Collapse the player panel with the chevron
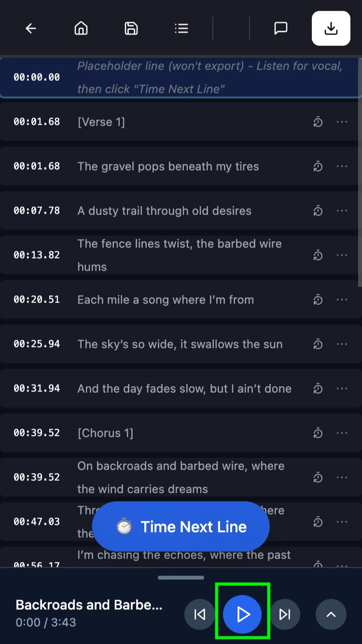This screenshot has height=644, width=362. click(331, 614)
